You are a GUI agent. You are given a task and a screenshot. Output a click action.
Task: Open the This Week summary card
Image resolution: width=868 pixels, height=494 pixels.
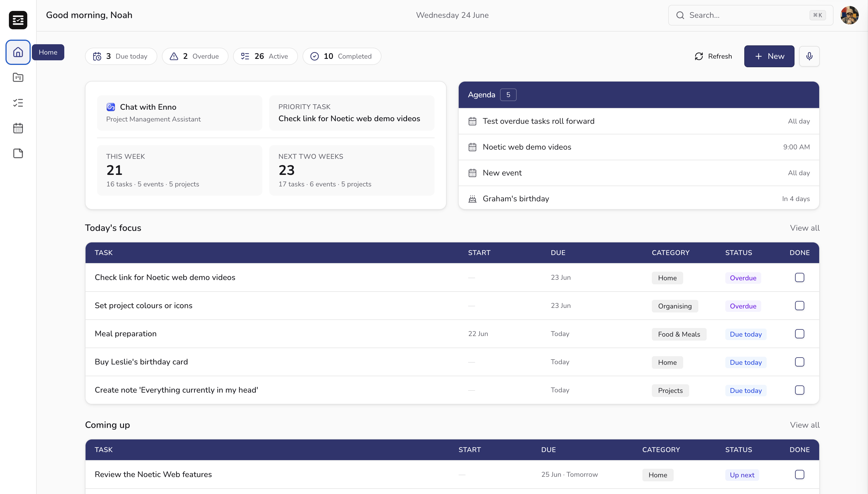coord(179,170)
